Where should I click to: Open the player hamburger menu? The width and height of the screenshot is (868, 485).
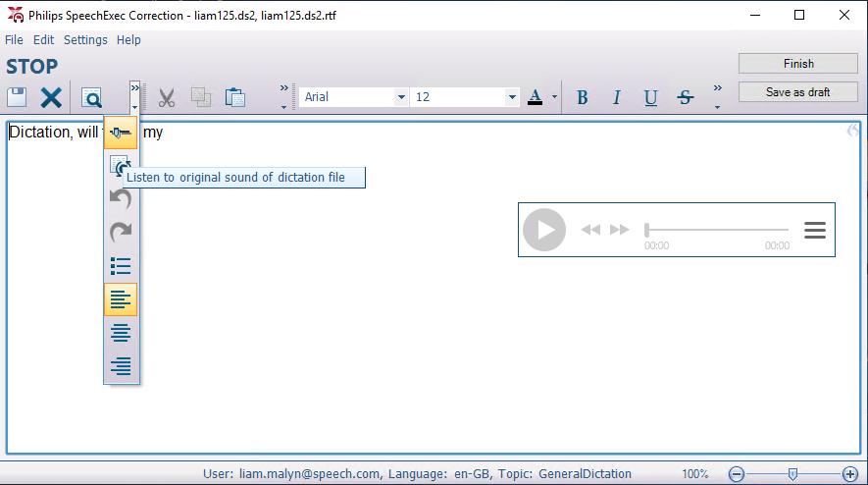point(815,230)
